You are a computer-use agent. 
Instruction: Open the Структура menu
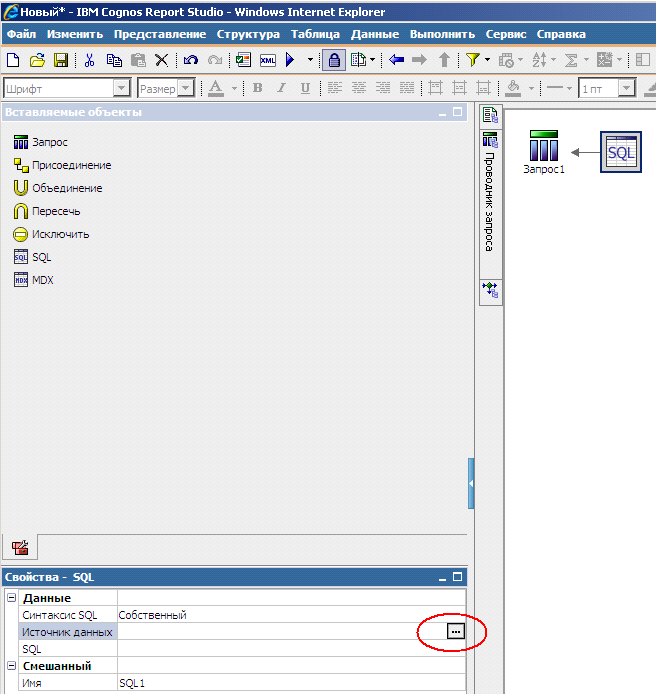tap(248, 34)
